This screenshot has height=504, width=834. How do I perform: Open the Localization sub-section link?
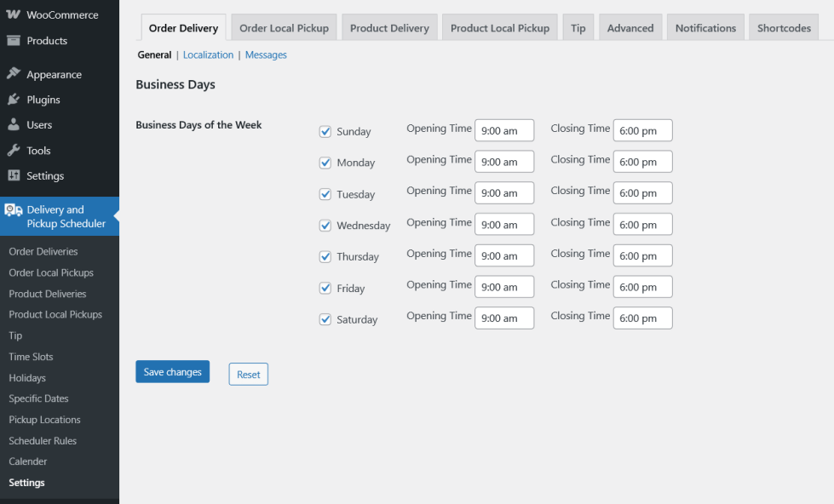[208, 55]
